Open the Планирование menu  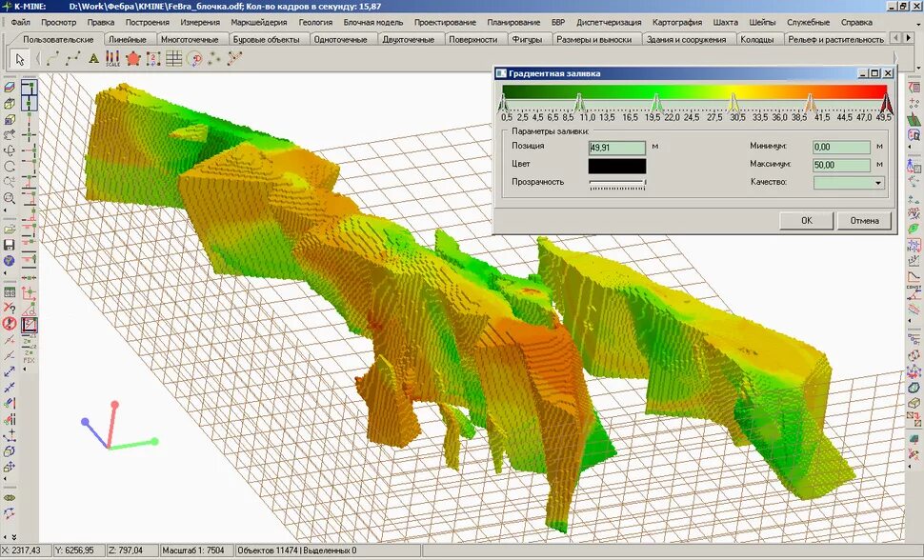(x=513, y=23)
